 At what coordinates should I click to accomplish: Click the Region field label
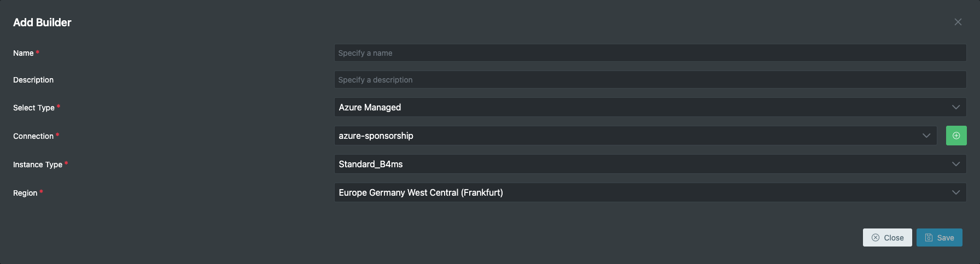(25, 193)
